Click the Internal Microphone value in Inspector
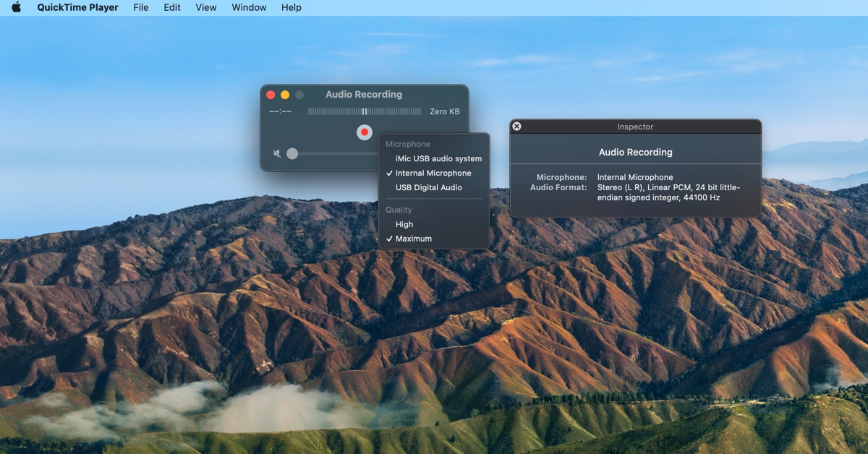The height and width of the screenshot is (454, 868). 635,177
